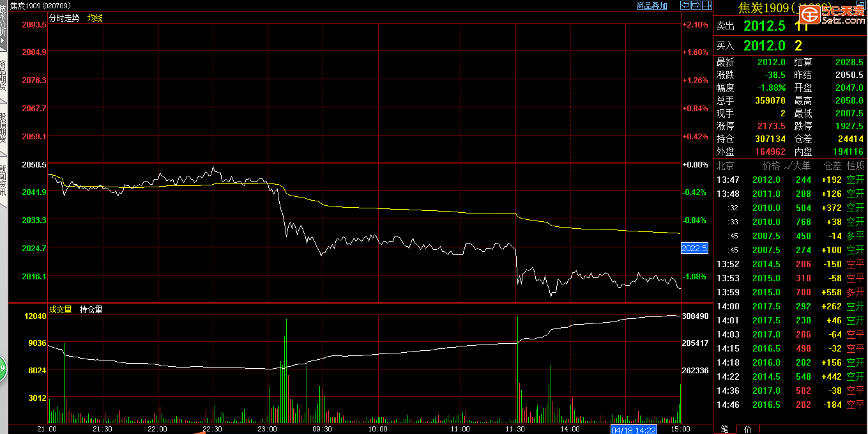Viewport: 868px width, 434px height.
Task: Click the 持仓量 indicator label
Action: (91, 309)
